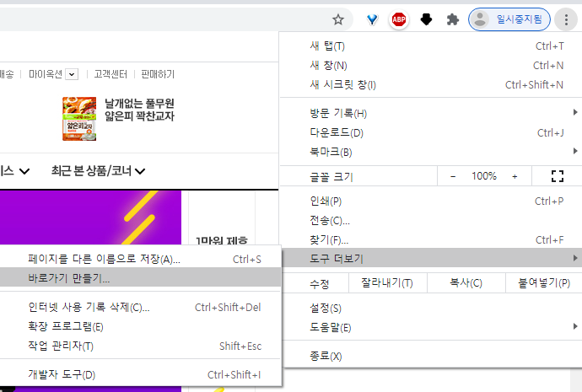Click the Chrome three-dot menu button
This screenshot has width=582, height=392.
pos(566,19)
